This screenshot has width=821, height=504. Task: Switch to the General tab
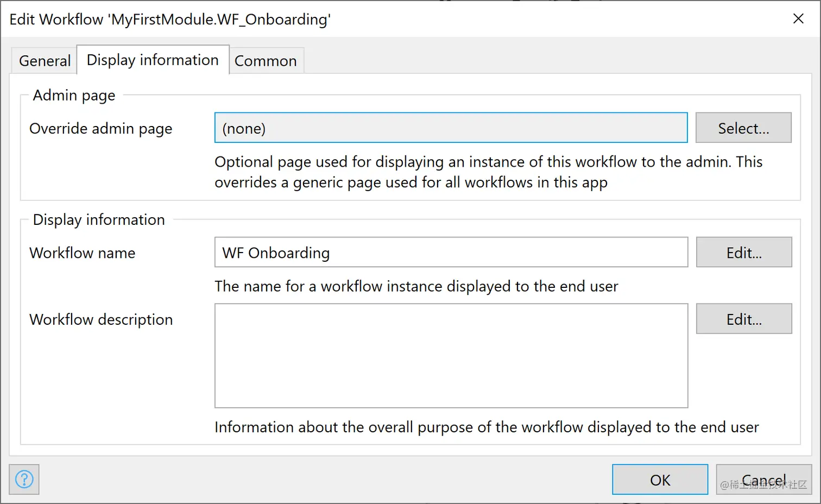point(45,61)
